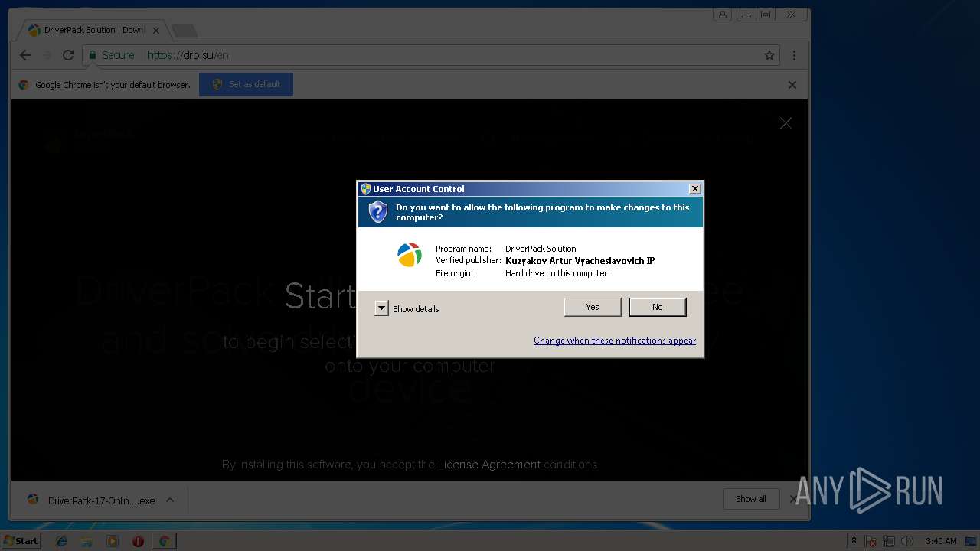Deny the UAC request with No
The image size is (980, 551).
tap(657, 307)
